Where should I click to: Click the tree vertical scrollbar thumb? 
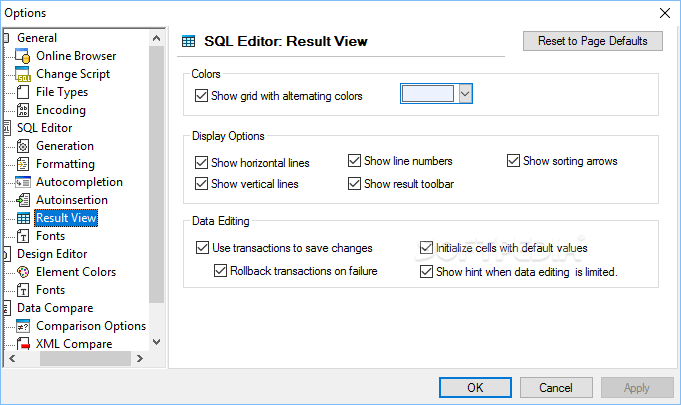point(156,174)
